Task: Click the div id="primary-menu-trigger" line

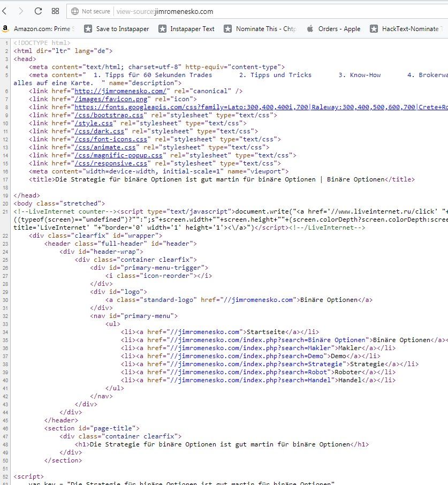Action: (x=149, y=268)
